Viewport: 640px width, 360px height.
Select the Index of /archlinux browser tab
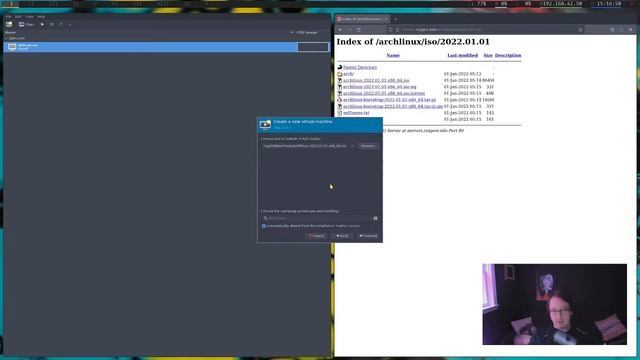pyautogui.click(x=362, y=19)
